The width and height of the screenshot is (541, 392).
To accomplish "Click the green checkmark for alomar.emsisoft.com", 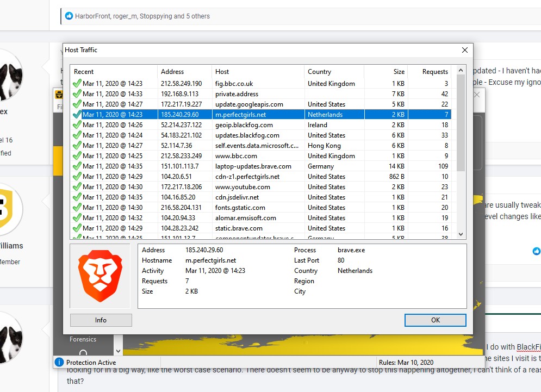I will tap(77, 218).
